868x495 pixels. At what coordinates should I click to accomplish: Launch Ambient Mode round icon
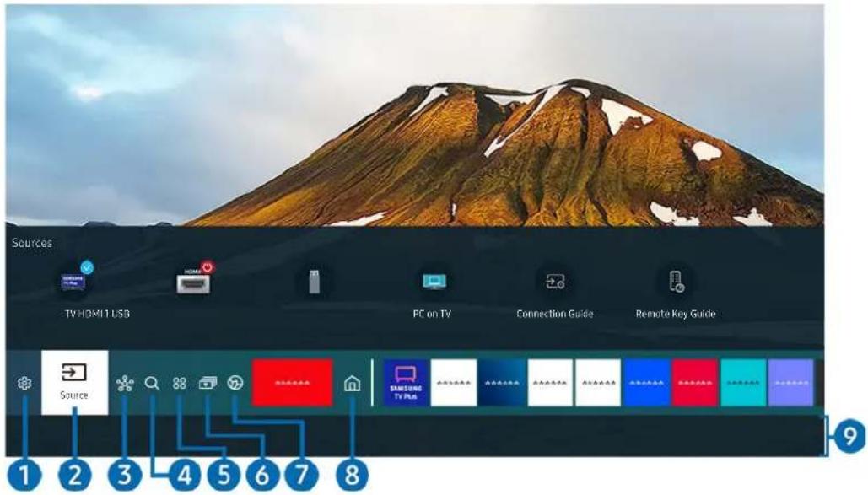pyautogui.click(x=235, y=383)
